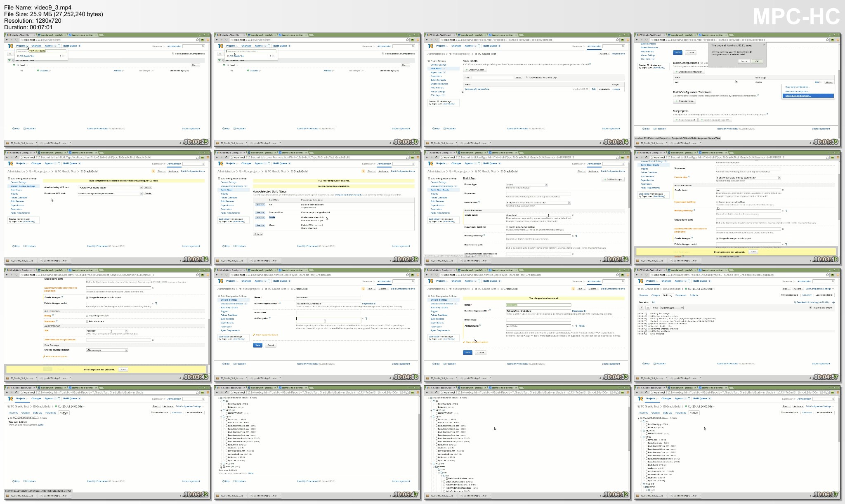Click Artifact paths tree-picker icon in 00:04:08 thumbnail

[x=366, y=318]
